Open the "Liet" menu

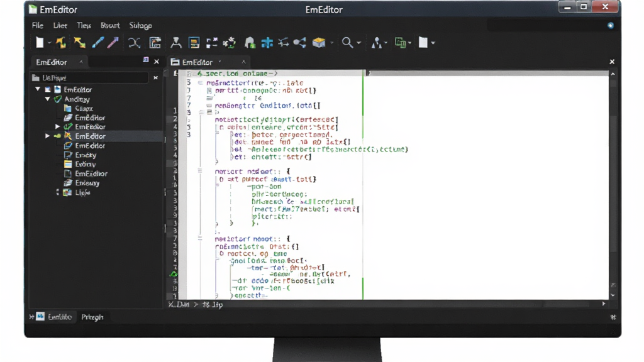coord(60,25)
